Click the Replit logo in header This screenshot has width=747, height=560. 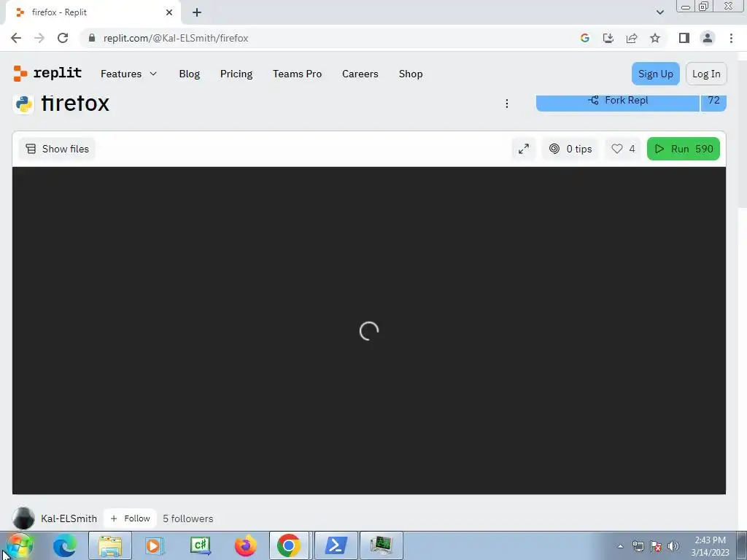tap(47, 74)
